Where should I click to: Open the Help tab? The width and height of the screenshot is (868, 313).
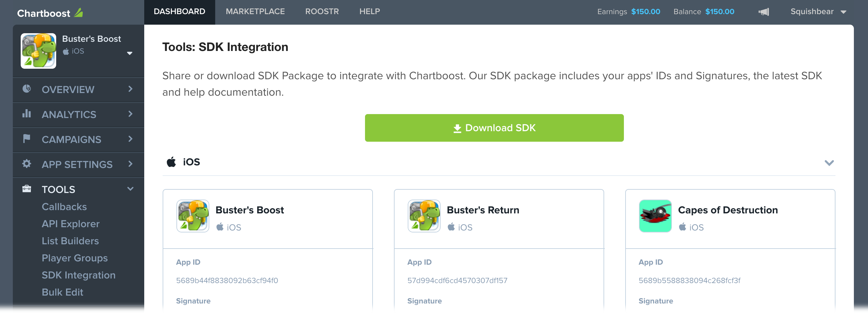coord(369,12)
